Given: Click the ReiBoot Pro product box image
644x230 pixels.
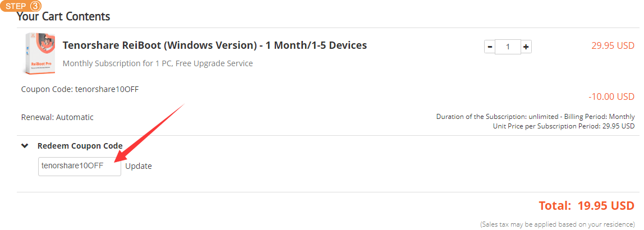Looking at the screenshot, I should (40, 53).
